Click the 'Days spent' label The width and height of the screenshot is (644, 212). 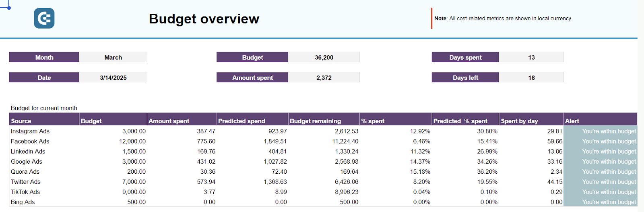click(x=465, y=57)
